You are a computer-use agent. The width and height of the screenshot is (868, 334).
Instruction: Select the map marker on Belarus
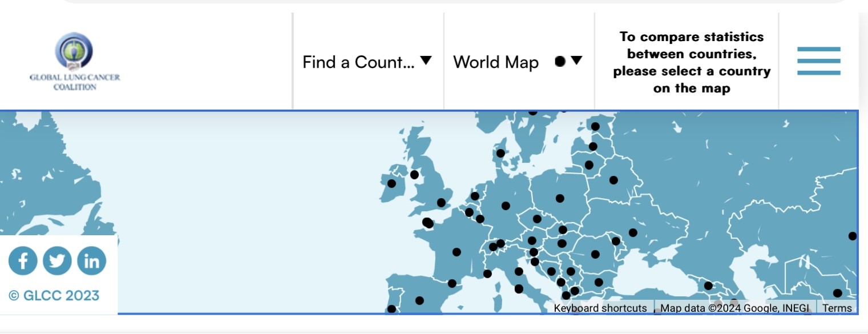coord(613,180)
